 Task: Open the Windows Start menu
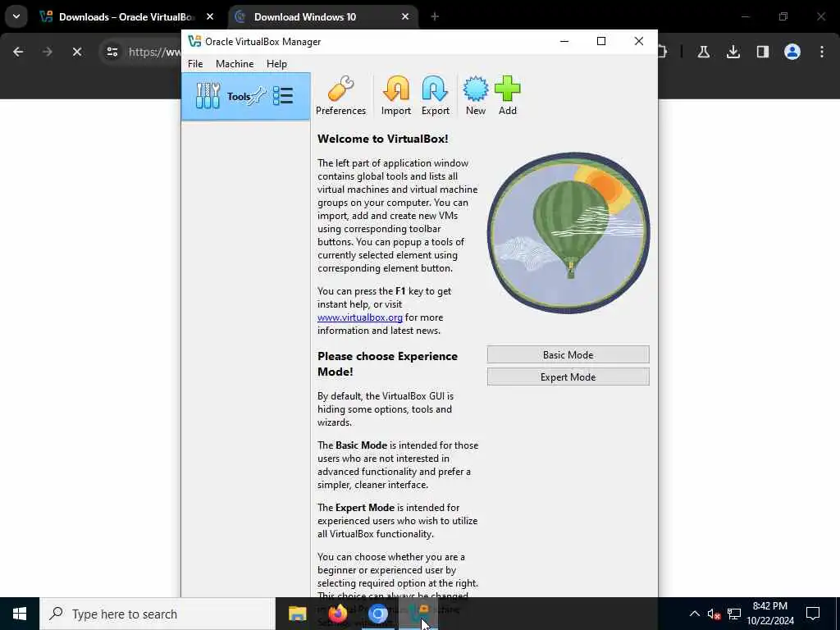tap(20, 614)
